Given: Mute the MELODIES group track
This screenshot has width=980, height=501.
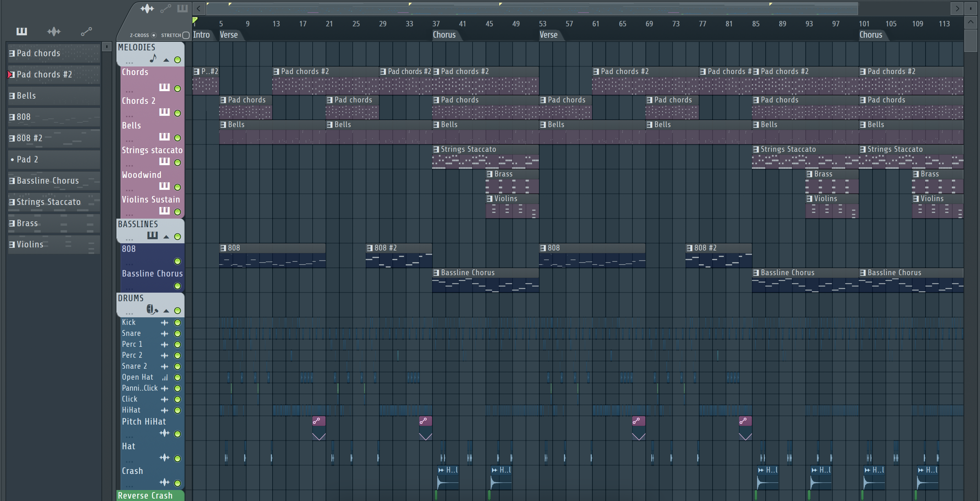Looking at the screenshot, I should [177, 60].
